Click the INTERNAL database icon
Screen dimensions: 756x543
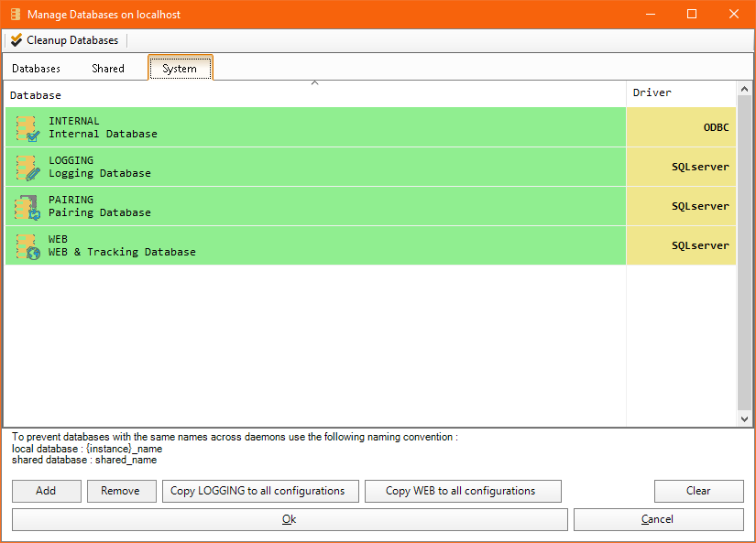[27, 128]
